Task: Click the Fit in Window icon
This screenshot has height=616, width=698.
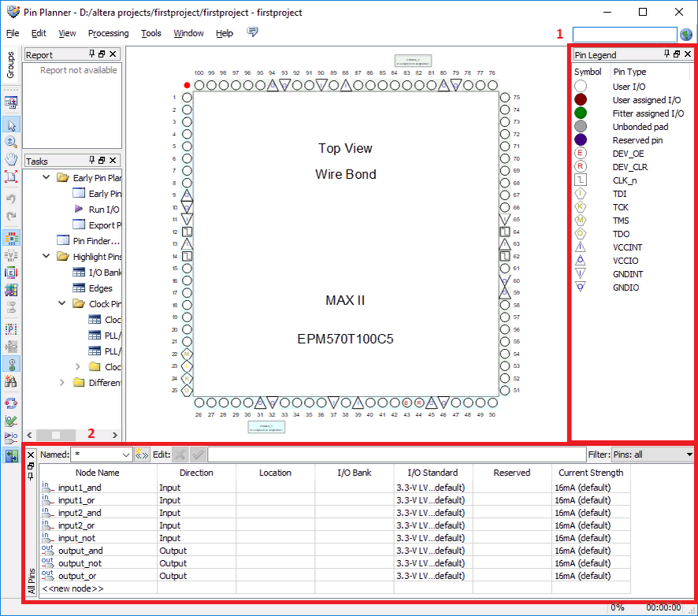Action: click(x=11, y=176)
